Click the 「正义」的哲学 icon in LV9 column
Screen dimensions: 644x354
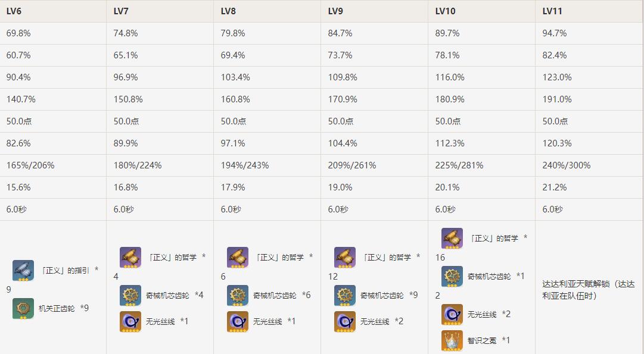coord(345,258)
